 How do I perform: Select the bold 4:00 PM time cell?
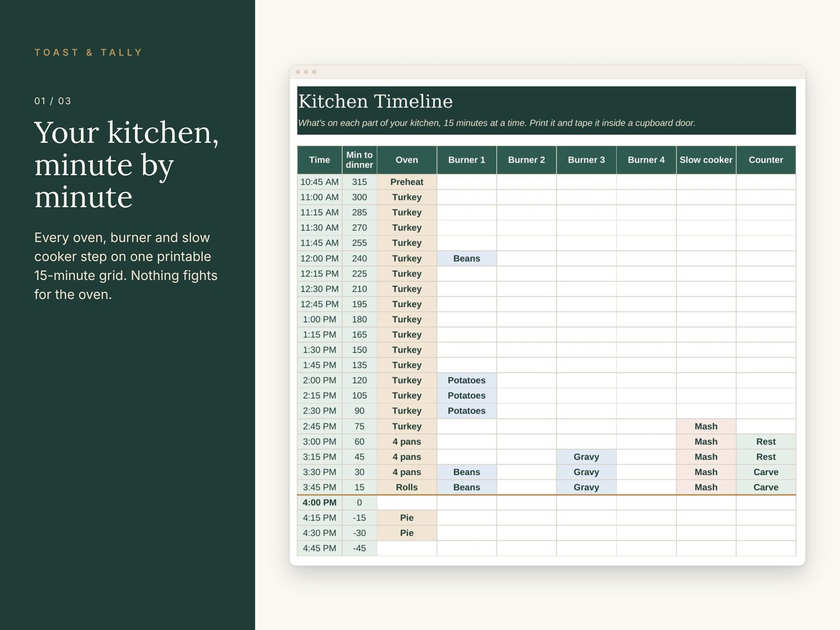click(320, 503)
